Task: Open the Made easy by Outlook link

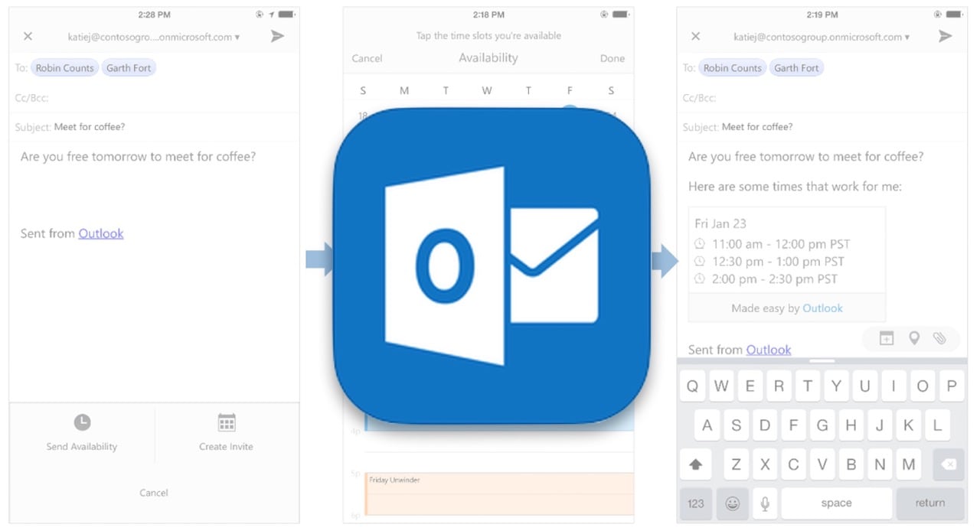Action: pos(822,308)
